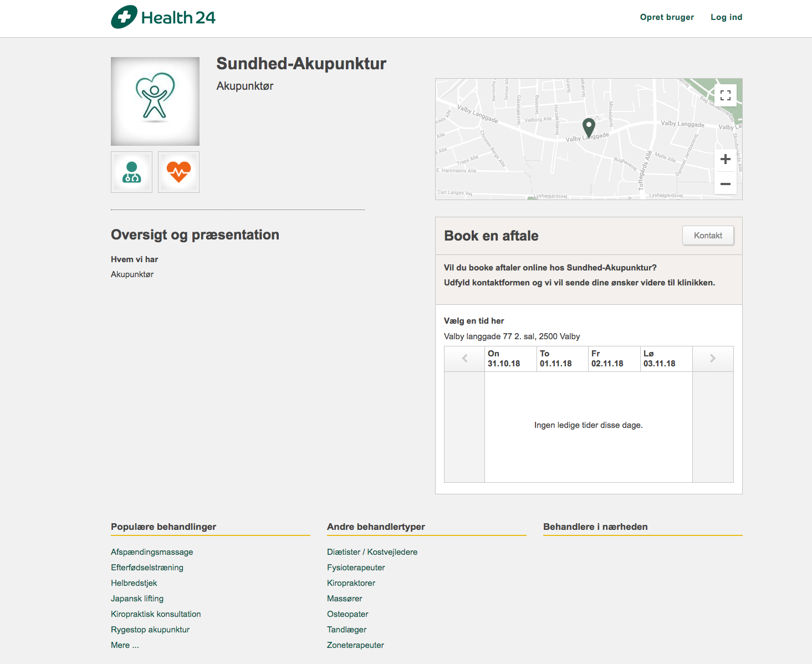
Task: Select the orange heartbeat thumbnail icon
Action: point(178,172)
